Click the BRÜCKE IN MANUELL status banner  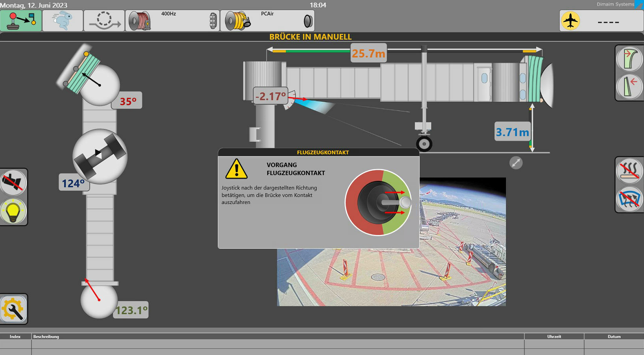pos(310,37)
